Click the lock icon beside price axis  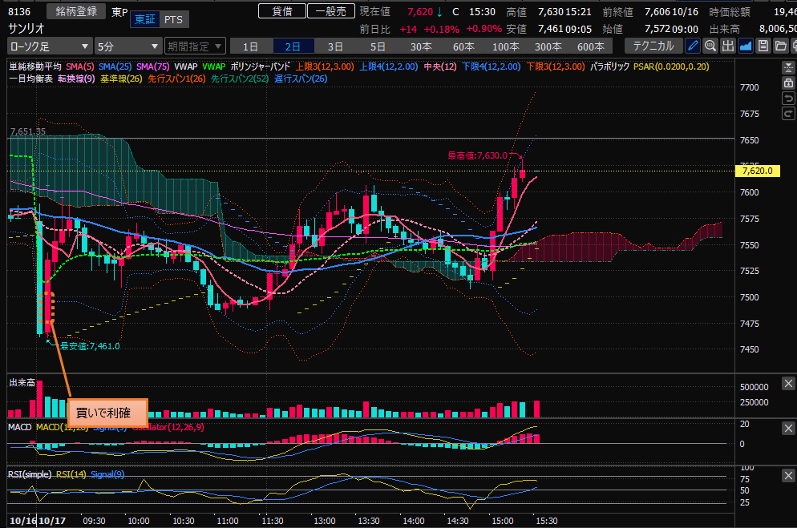tap(789, 83)
